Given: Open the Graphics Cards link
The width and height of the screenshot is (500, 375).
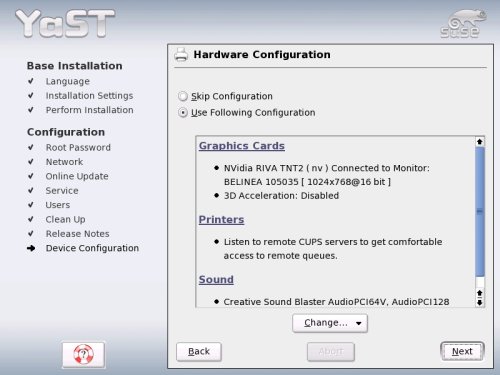Looking at the screenshot, I should point(242,146).
